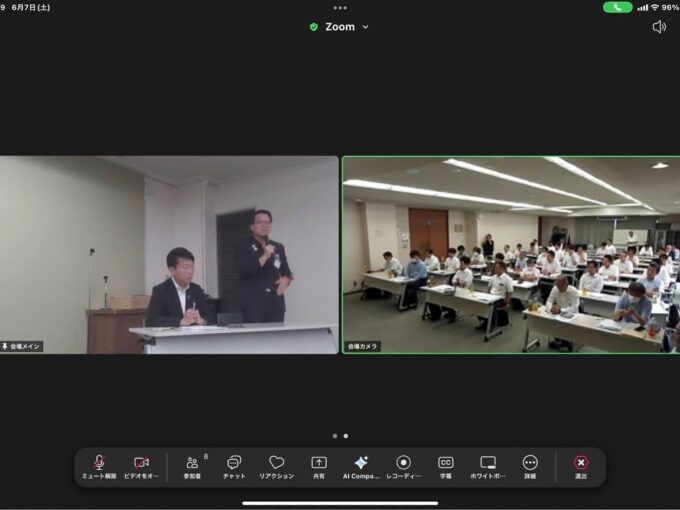Open the chat panel (チャット)
The height and width of the screenshot is (510, 680).
point(234,465)
